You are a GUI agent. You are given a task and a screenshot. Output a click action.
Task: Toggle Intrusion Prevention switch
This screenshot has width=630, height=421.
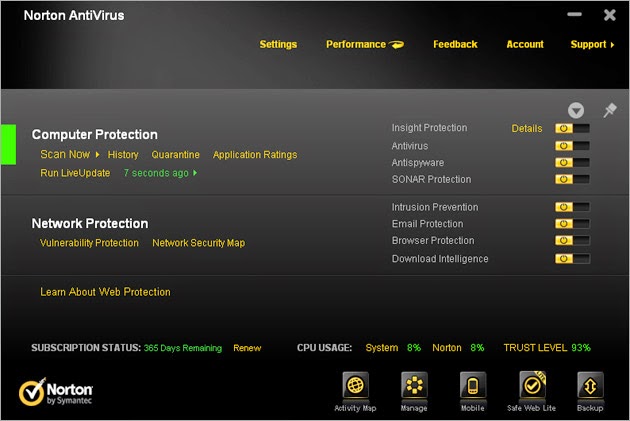(572, 207)
